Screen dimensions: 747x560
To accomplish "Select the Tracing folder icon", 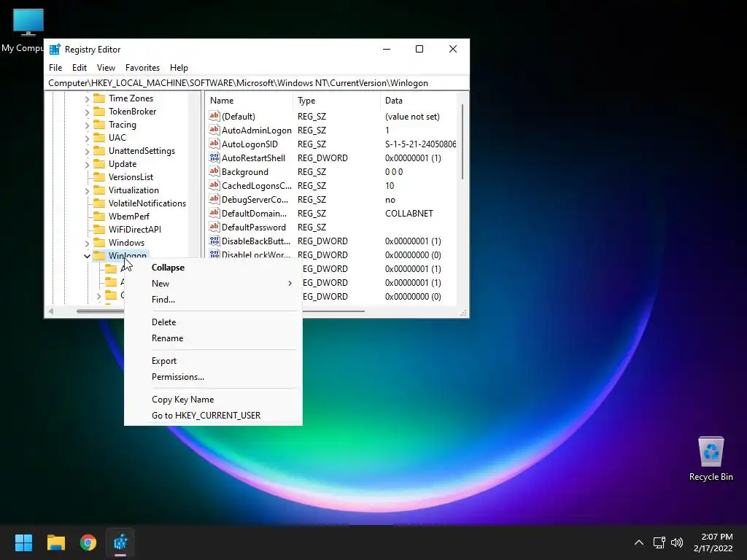I will click(99, 124).
